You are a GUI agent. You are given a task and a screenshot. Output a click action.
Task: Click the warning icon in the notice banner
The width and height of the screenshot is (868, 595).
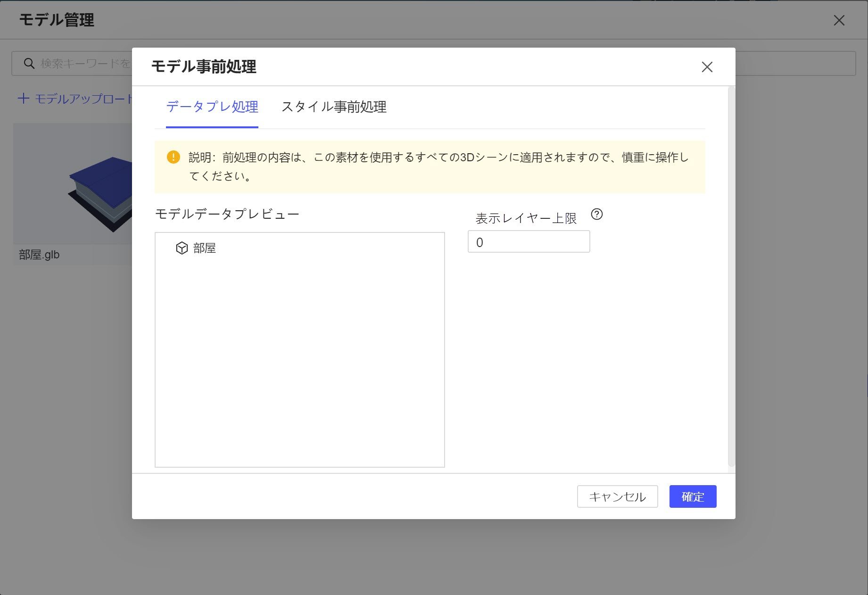(x=173, y=157)
